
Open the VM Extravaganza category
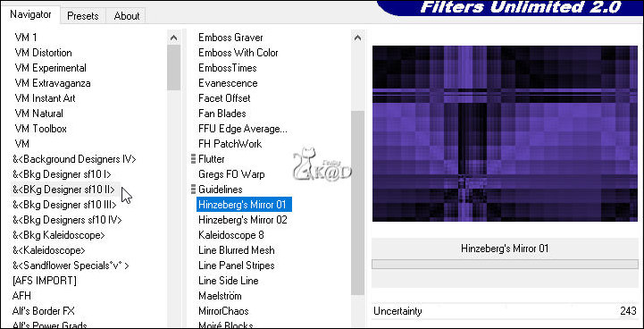(53, 83)
